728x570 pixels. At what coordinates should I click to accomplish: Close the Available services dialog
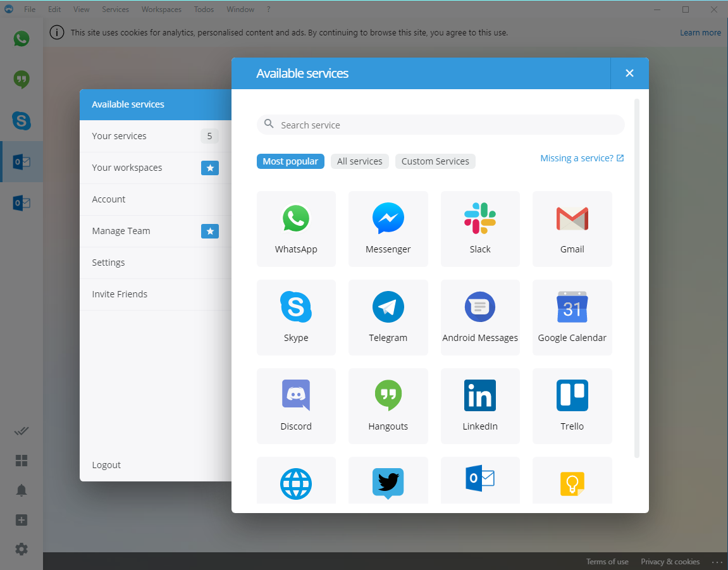(629, 73)
